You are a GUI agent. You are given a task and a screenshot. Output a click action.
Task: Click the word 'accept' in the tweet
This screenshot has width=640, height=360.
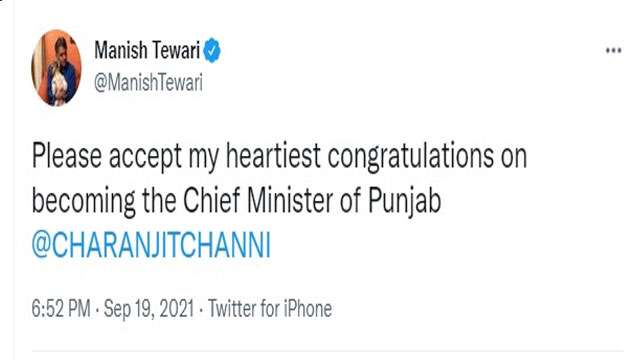(145, 158)
